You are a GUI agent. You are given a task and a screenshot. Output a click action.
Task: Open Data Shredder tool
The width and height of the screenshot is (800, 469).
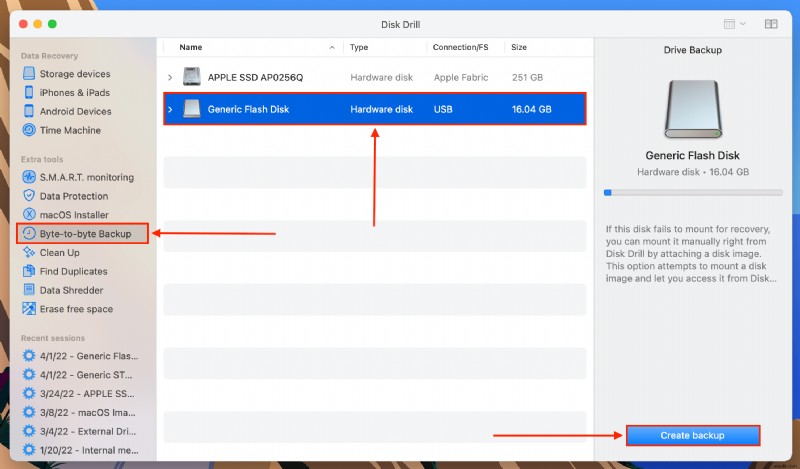(71, 290)
